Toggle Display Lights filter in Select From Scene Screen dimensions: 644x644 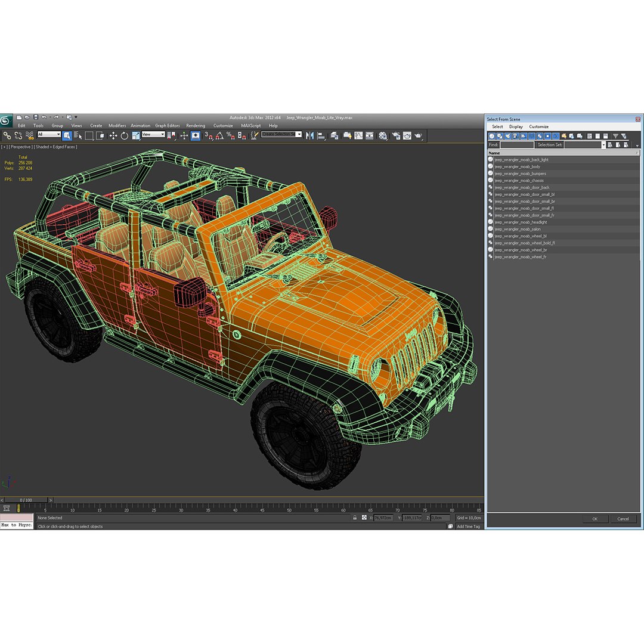pyautogui.click(x=507, y=136)
